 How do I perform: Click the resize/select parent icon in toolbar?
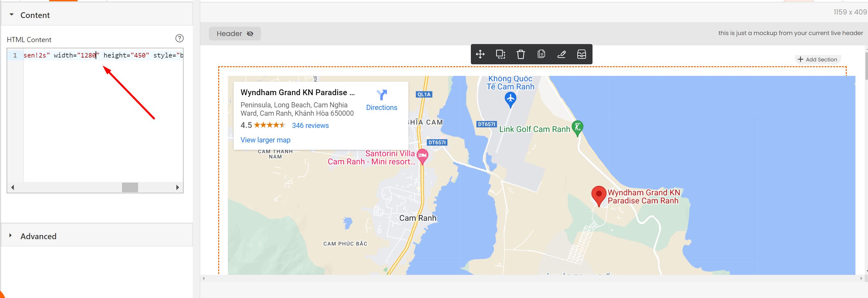click(500, 54)
